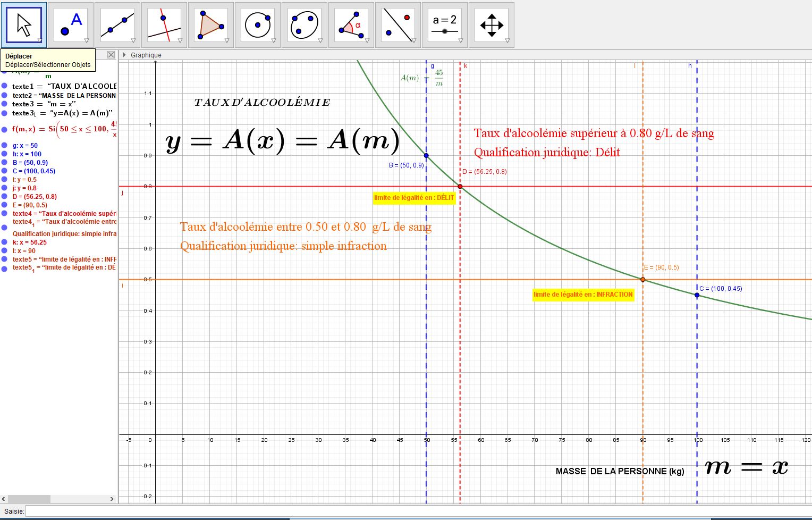Select the Reflect about line tool

point(398,24)
